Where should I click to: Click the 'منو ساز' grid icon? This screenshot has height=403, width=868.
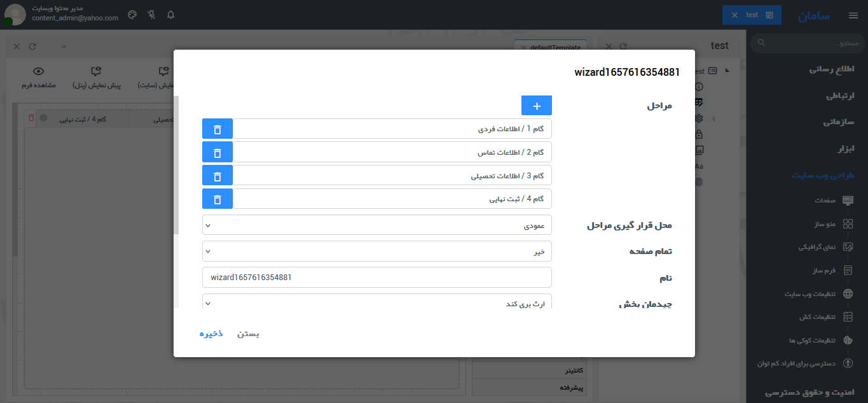[x=848, y=224]
